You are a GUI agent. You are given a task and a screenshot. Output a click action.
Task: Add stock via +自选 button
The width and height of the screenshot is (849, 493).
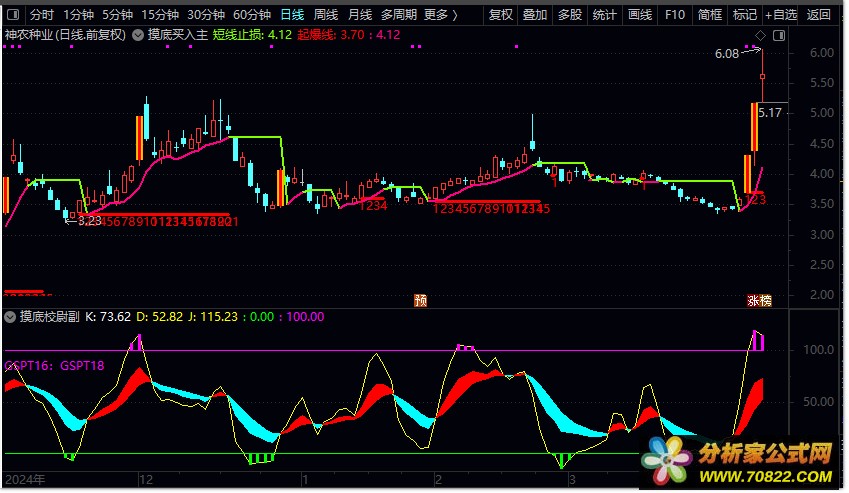pyautogui.click(x=781, y=15)
